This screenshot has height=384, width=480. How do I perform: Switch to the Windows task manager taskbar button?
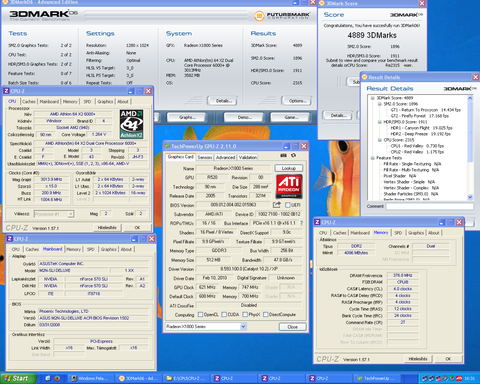[x=91, y=378]
